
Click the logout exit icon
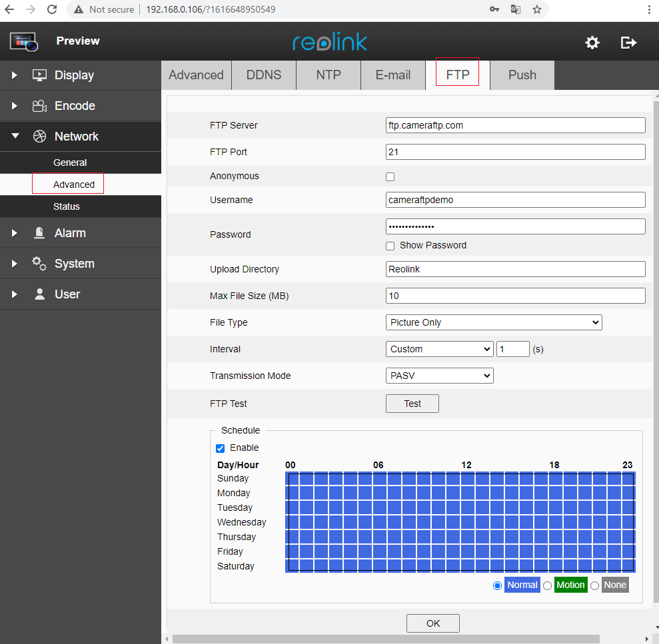pos(628,43)
